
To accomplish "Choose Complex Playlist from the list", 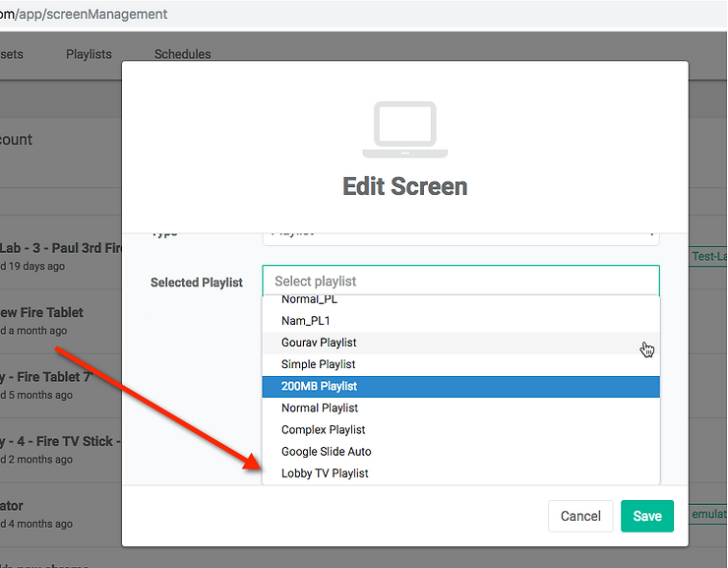I will pyautogui.click(x=460, y=430).
